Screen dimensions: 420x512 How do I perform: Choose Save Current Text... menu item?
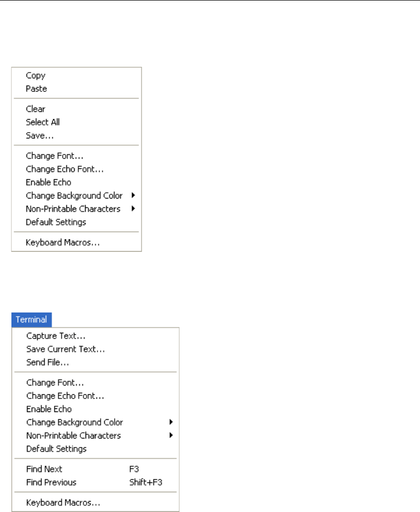(65, 349)
